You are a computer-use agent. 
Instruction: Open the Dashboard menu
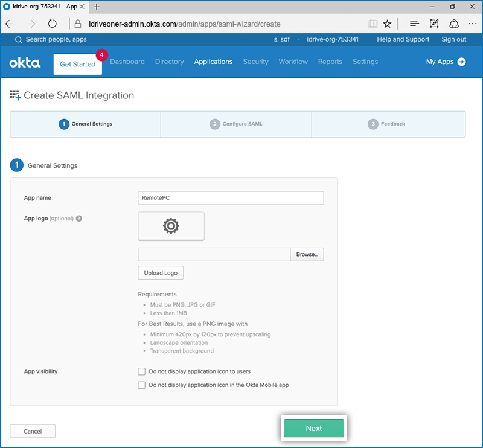(127, 62)
